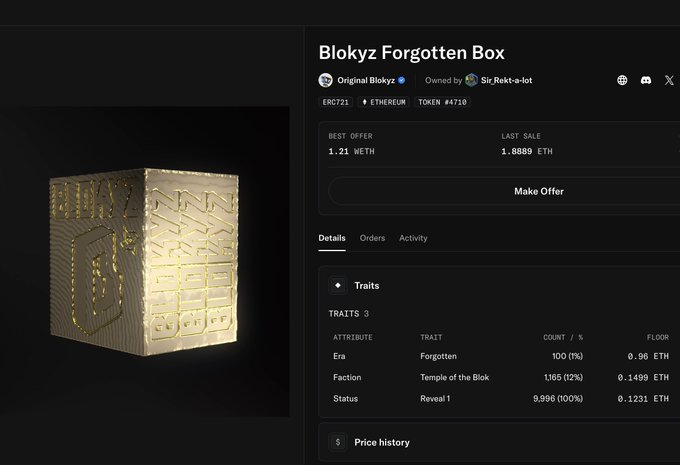Click the 1.21 WETH best offer value
This screenshot has width=680, height=465.
click(351, 151)
